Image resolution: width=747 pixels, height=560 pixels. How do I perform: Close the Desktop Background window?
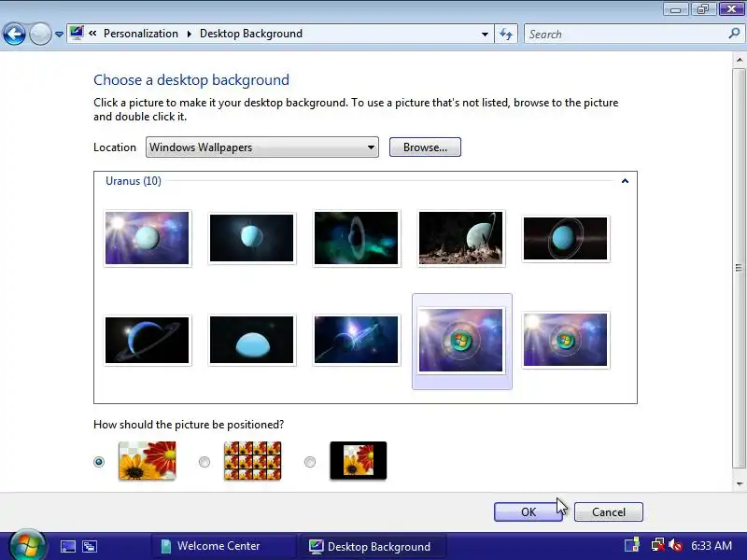point(731,9)
